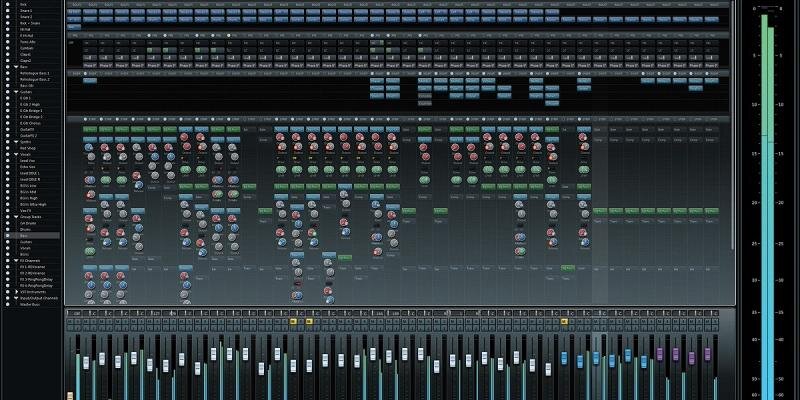Collapse the FX Channels folder
This screenshot has height=400, width=800.
pos(16,261)
